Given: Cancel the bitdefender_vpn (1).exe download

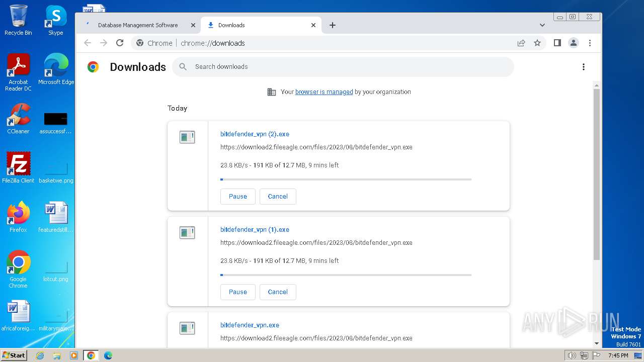Looking at the screenshot, I should tap(278, 292).
